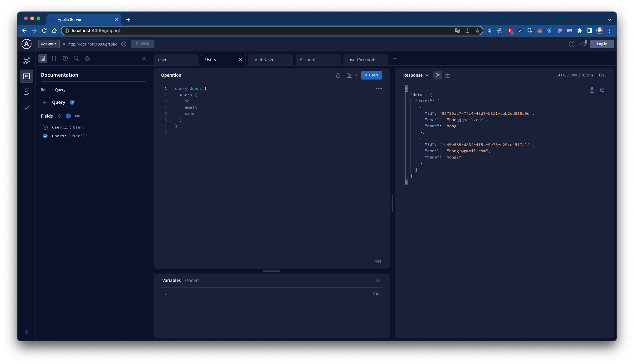Open the Response dropdown
634x364 pixels.
pos(416,75)
